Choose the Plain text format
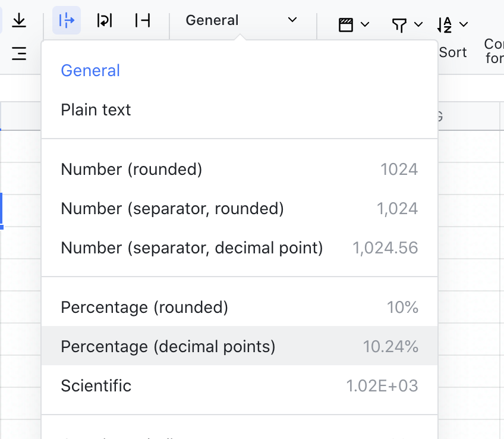This screenshot has height=439, width=504. point(96,110)
